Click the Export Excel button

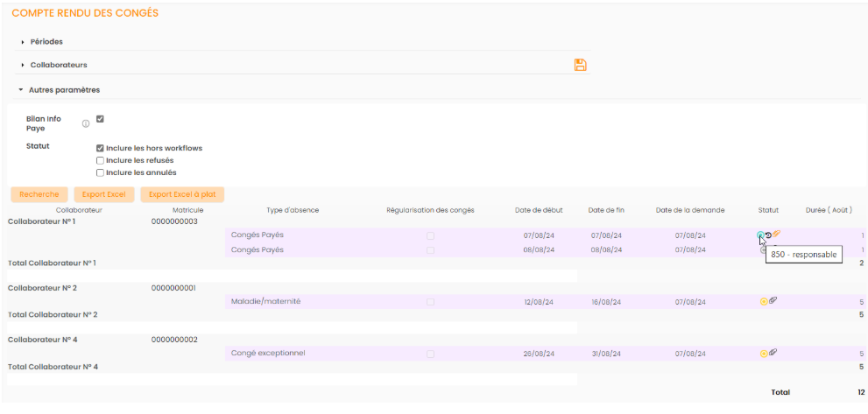click(x=103, y=194)
